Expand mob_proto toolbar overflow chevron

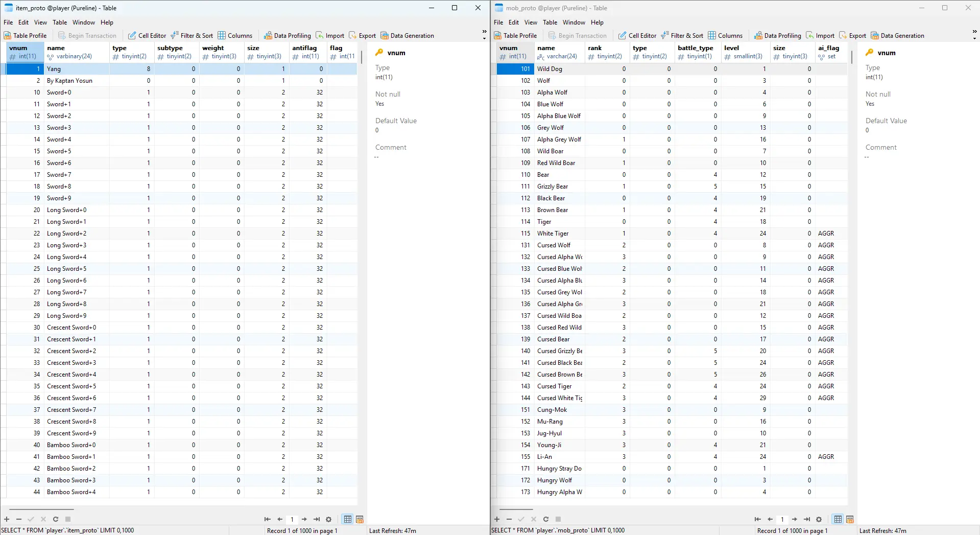974,35
